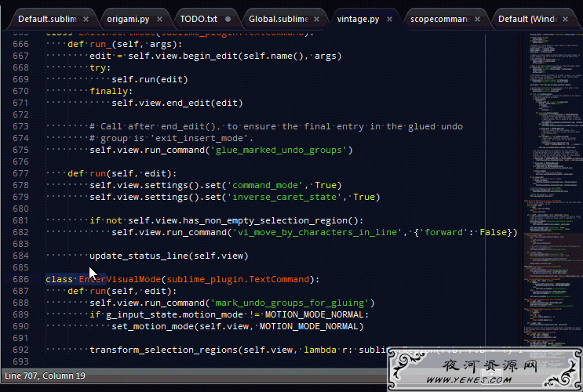Click the unsaved dot on TODO.txt tab
583x392 pixels.
coord(228,19)
